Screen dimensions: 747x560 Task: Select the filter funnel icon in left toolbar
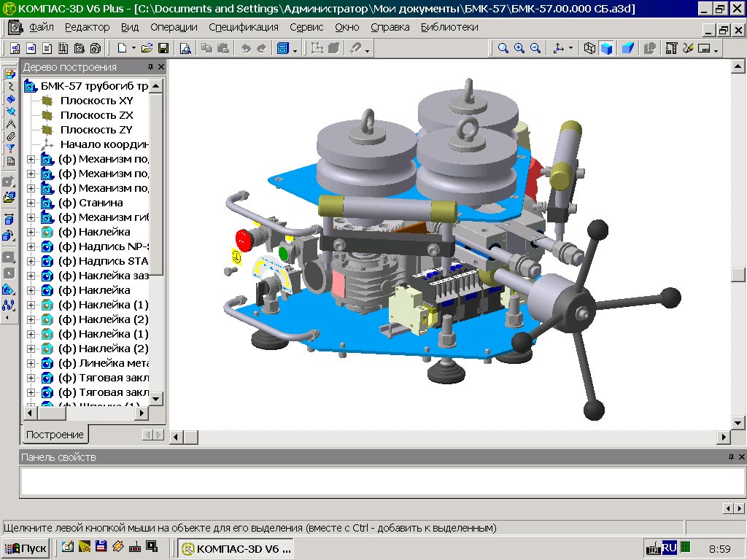(x=10, y=149)
